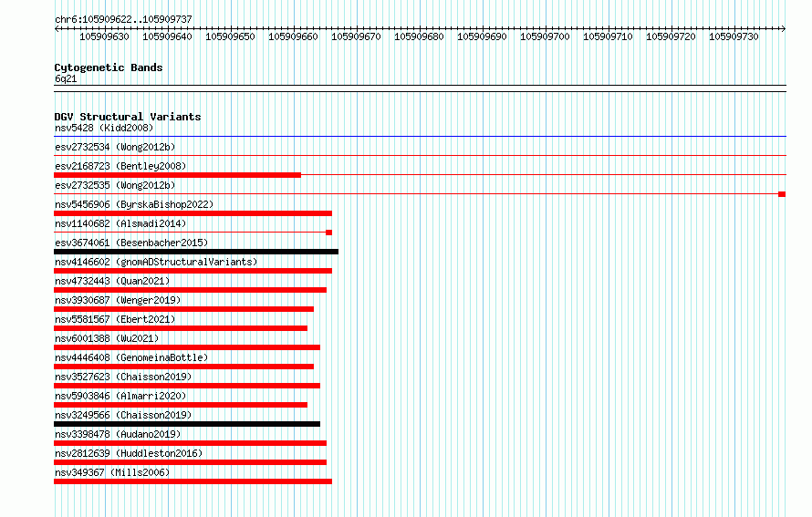The image size is (812, 517).
Task: Click the thin red line under esv2732534 (Wong2012b)
Action: click(420, 156)
